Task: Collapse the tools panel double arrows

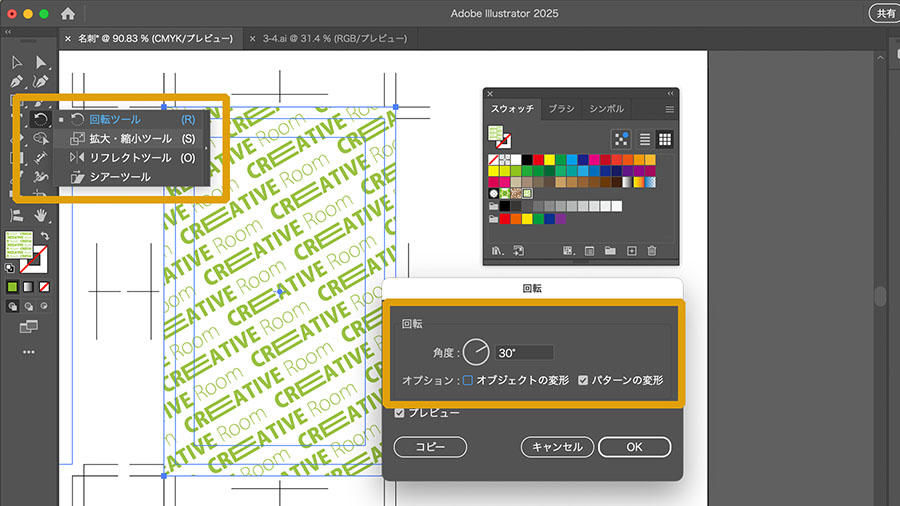Action: (7, 32)
